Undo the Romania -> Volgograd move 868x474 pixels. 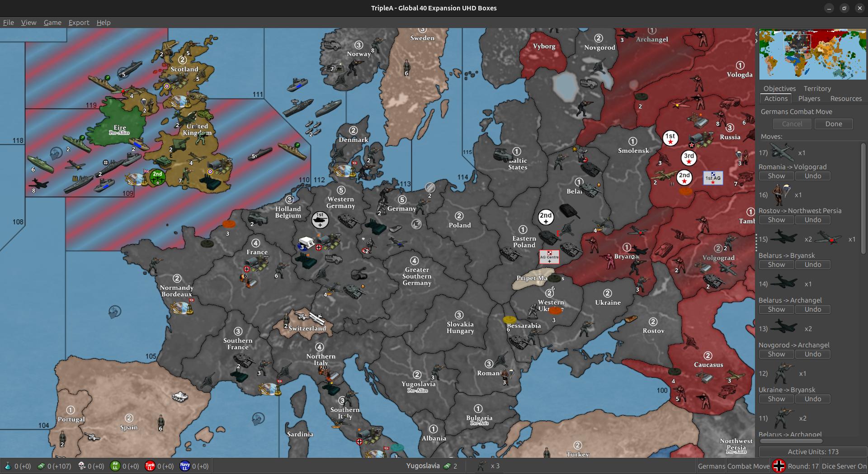click(812, 176)
